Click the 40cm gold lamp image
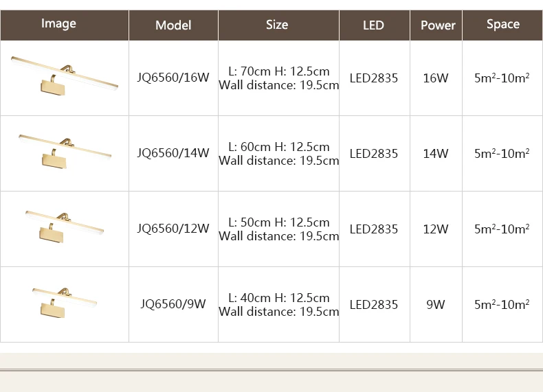Viewport: 543px width, 392px height. pyautogui.click(x=65, y=301)
